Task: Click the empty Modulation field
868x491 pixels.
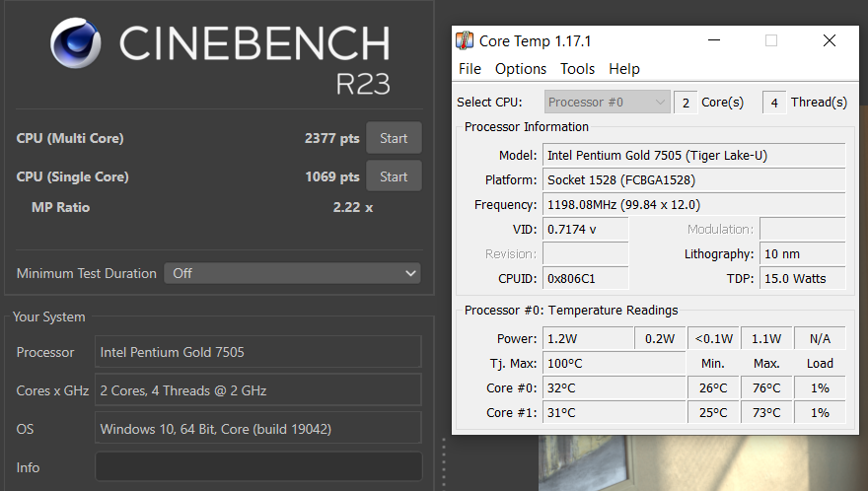Action: (803, 229)
